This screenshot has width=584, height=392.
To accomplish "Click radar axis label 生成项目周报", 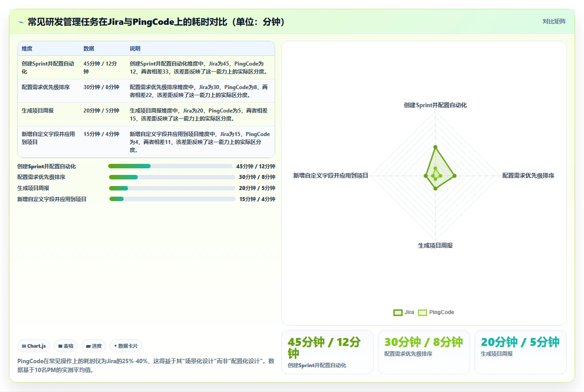I will [x=435, y=245].
